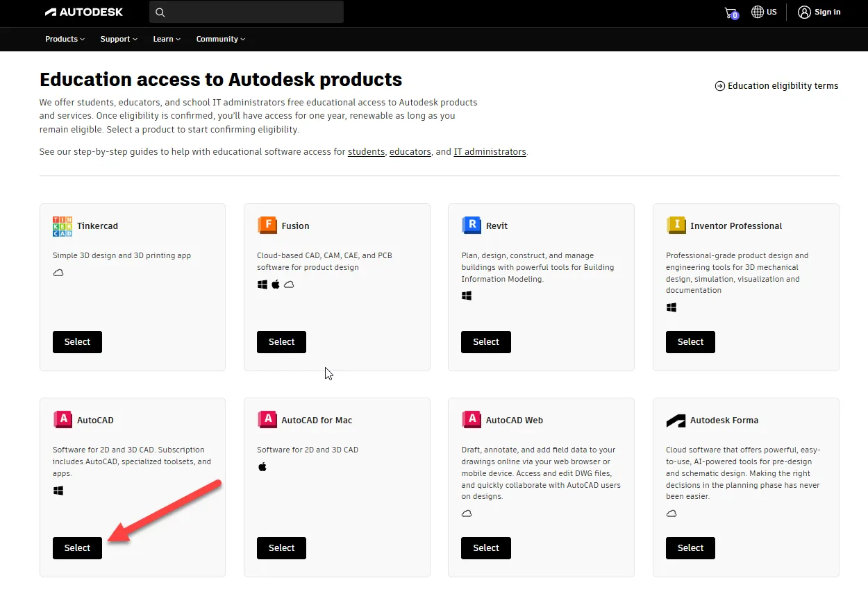Click the Autodesk logo
The height and width of the screenshot is (603, 868).
click(84, 12)
